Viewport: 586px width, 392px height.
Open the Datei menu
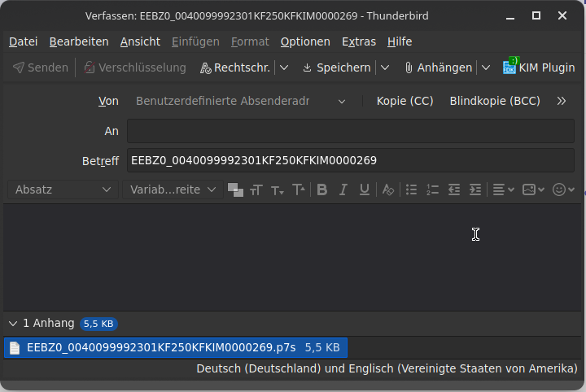tap(23, 41)
